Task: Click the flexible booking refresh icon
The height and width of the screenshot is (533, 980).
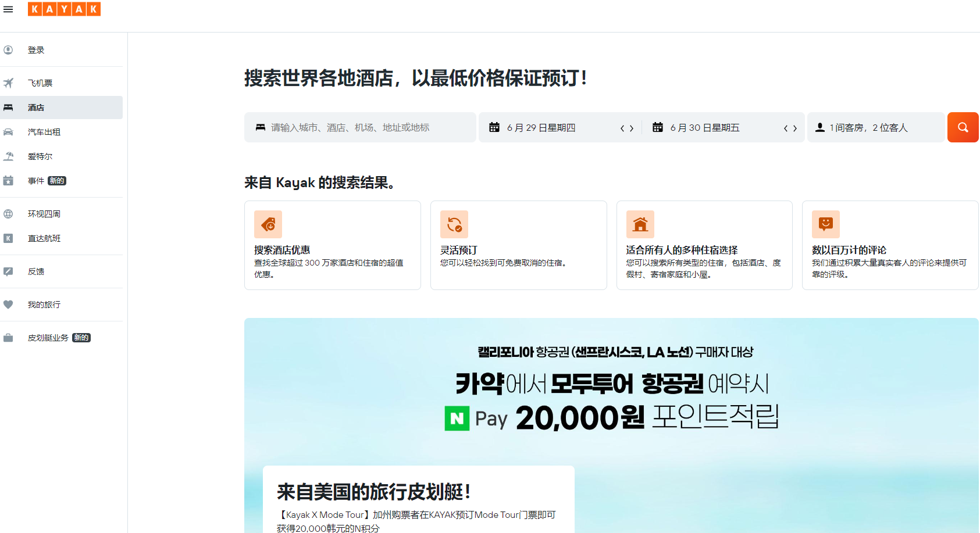Action: [x=454, y=224]
